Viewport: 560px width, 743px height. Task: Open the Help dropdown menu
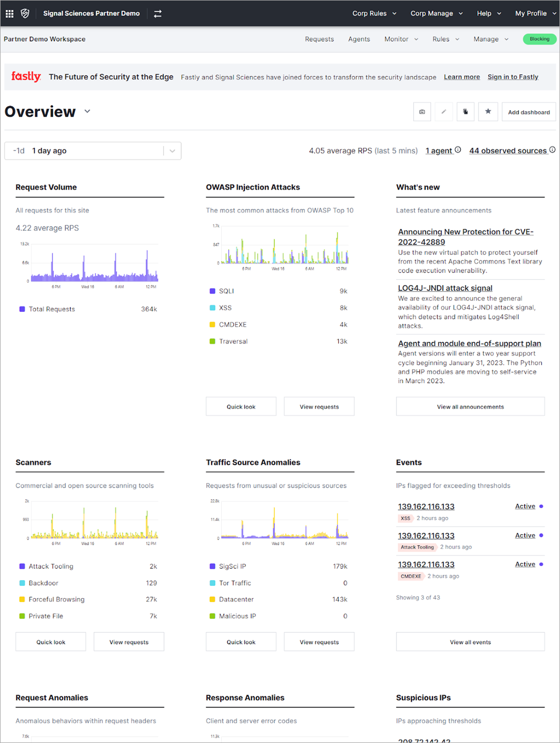[x=489, y=13]
